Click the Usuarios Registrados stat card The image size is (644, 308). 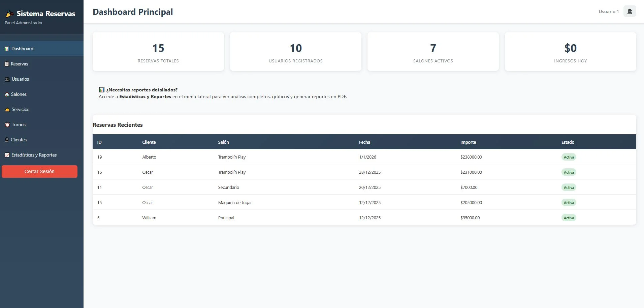click(x=295, y=51)
